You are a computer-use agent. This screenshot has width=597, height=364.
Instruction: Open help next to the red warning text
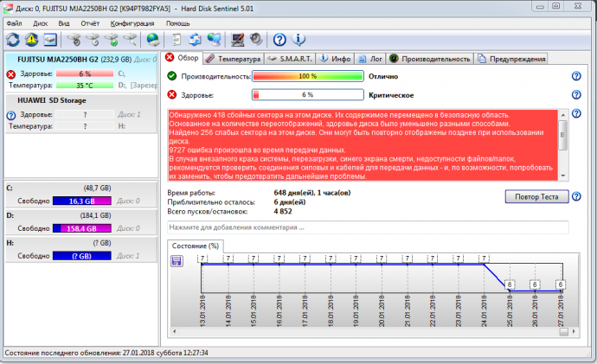[576, 113]
